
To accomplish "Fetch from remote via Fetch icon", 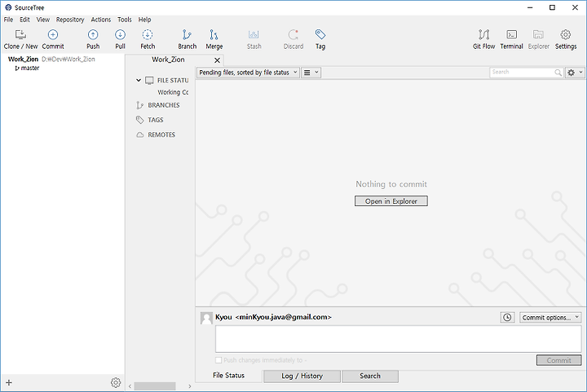I will point(148,39).
